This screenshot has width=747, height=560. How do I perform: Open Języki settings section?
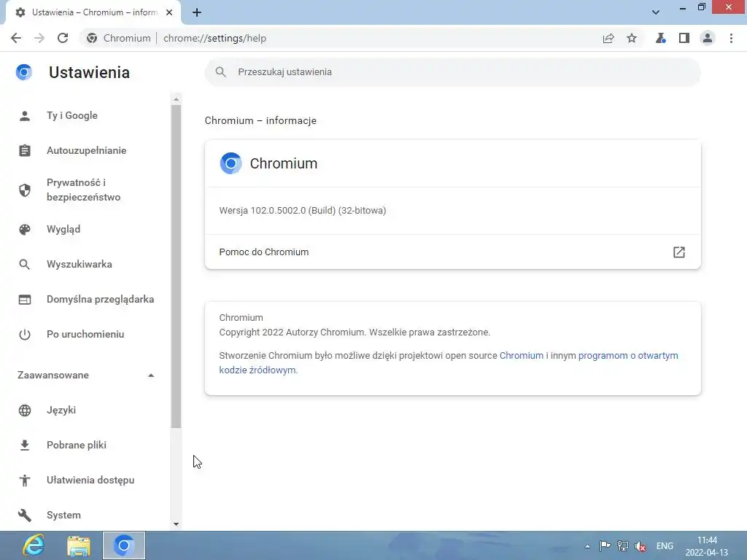click(61, 410)
